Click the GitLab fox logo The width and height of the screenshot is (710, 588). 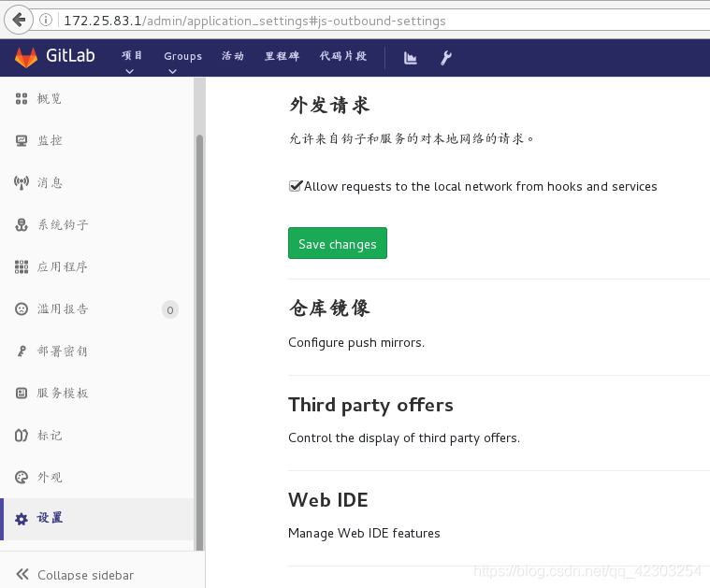tap(26, 57)
